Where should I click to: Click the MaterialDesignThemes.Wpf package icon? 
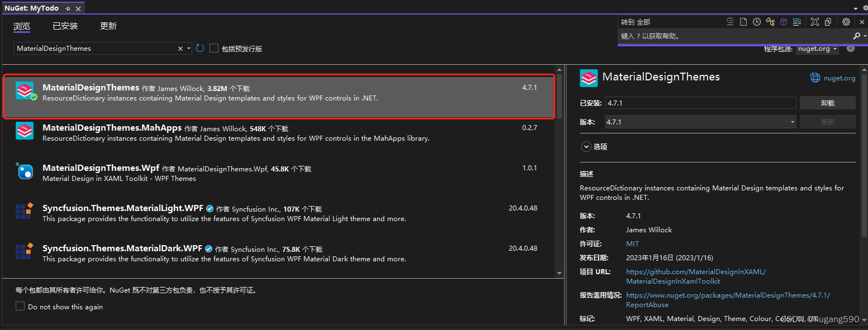click(25, 171)
